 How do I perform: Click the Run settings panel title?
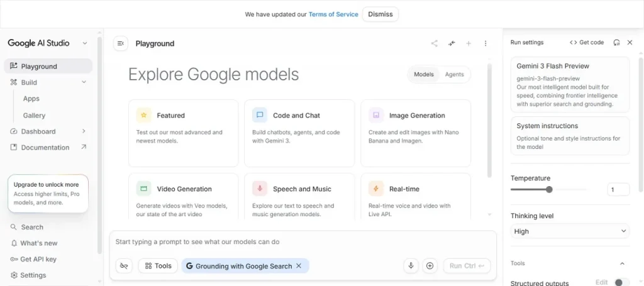point(526,42)
